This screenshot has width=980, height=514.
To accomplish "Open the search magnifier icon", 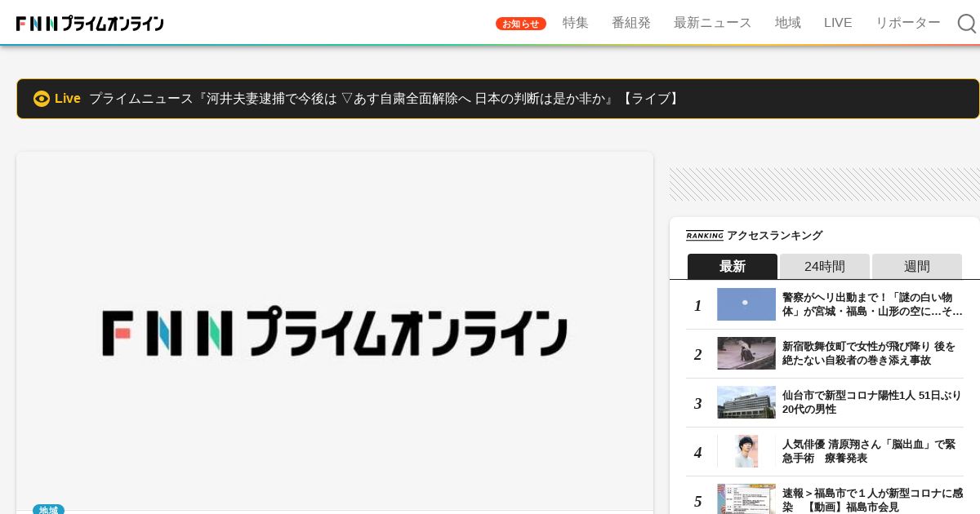I will click(x=967, y=24).
